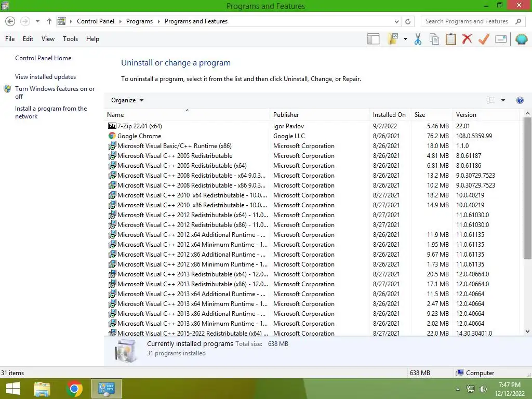The width and height of the screenshot is (532, 399).
Task: Click the Properties toolbar icon
Action: click(501, 39)
